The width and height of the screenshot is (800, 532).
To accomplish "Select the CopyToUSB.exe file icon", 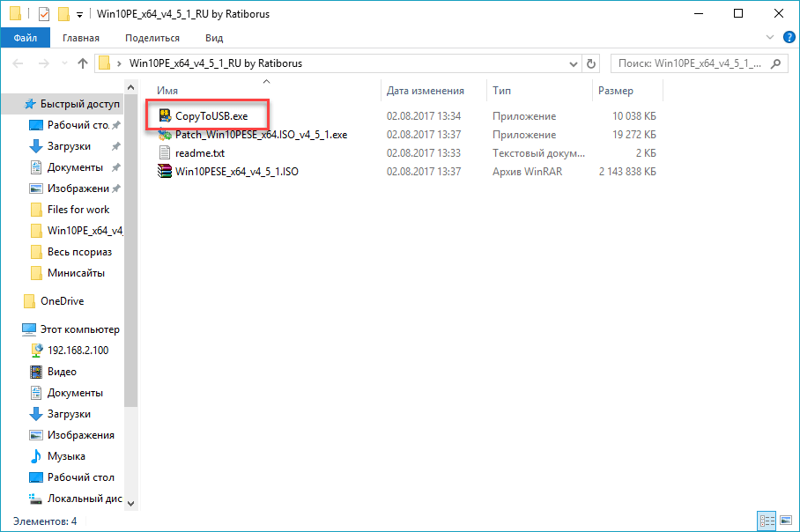I will point(164,115).
